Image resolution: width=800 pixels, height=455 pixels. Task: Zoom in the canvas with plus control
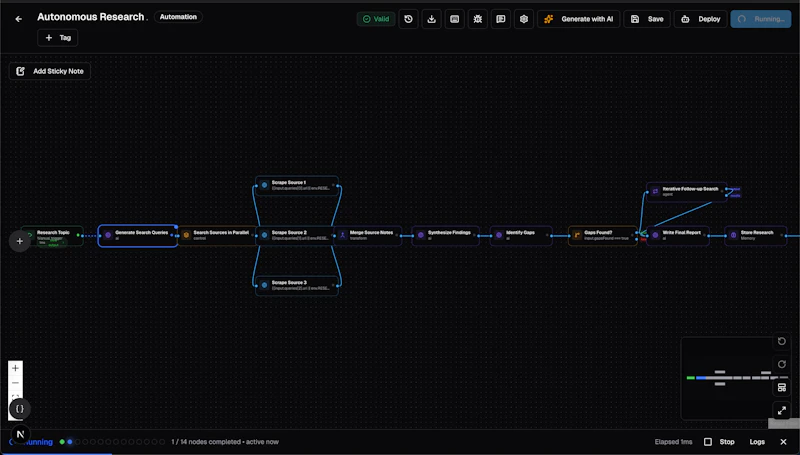(15, 368)
